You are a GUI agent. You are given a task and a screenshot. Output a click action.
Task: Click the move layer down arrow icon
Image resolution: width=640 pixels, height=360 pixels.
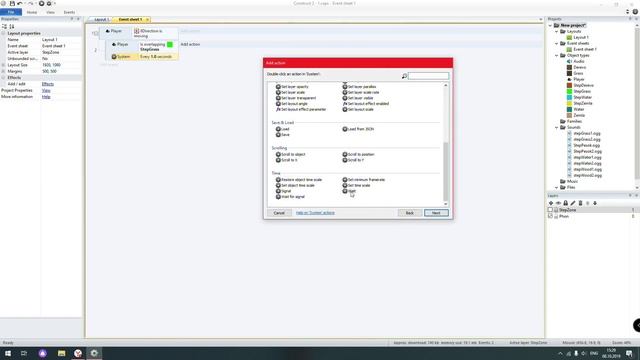tap(595, 203)
